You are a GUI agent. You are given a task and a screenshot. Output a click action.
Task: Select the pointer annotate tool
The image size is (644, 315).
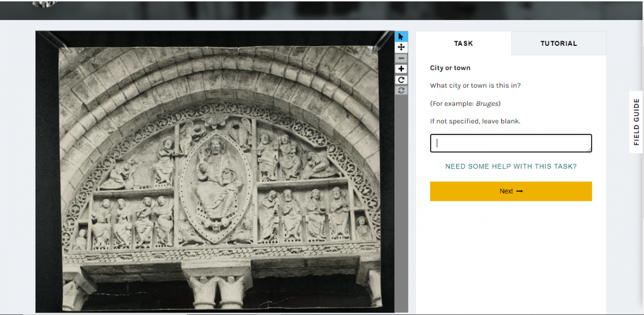pyautogui.click(x=401, y=37)
